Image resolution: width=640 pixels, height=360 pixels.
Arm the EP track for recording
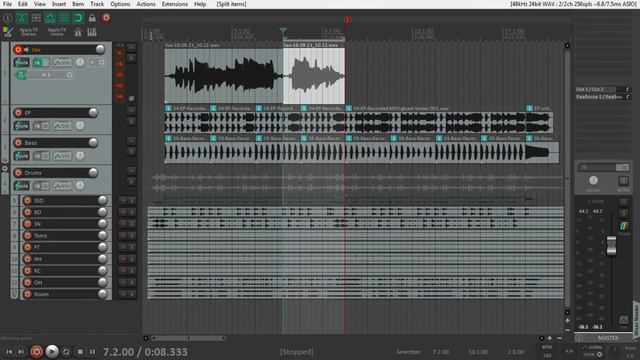tap(18, 113)
